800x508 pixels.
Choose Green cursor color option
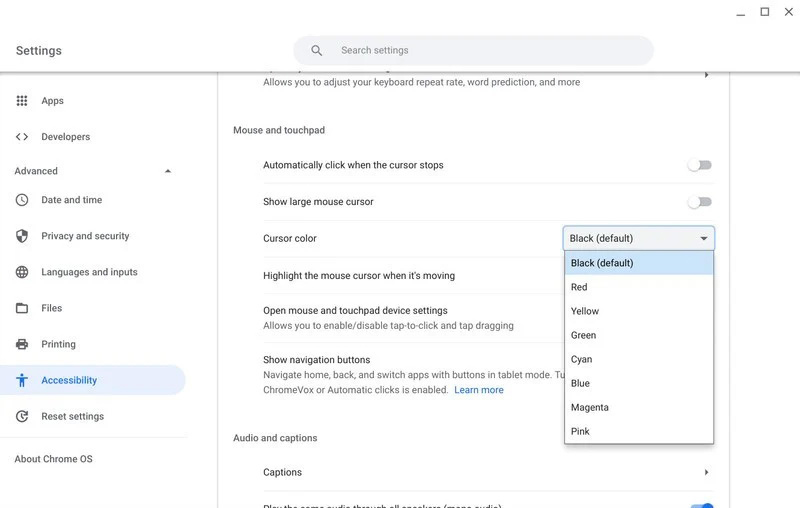pyautogui.click(x=639, y=335)
